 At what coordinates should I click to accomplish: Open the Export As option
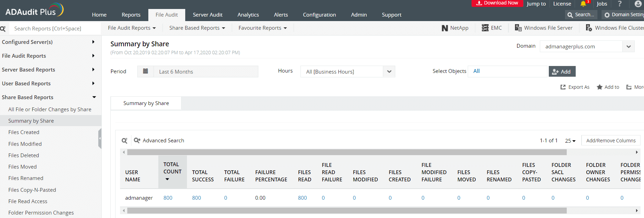click(x=575, y=87)
